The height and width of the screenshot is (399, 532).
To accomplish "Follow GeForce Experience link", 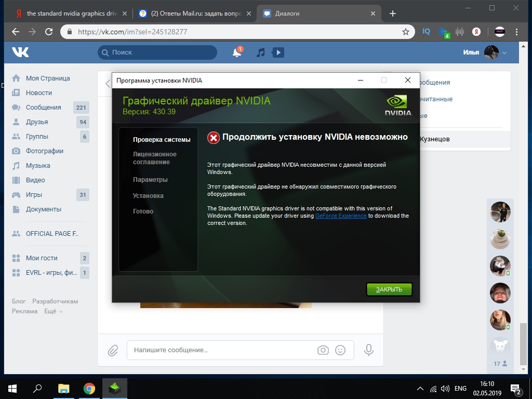I will pos(341,216).
